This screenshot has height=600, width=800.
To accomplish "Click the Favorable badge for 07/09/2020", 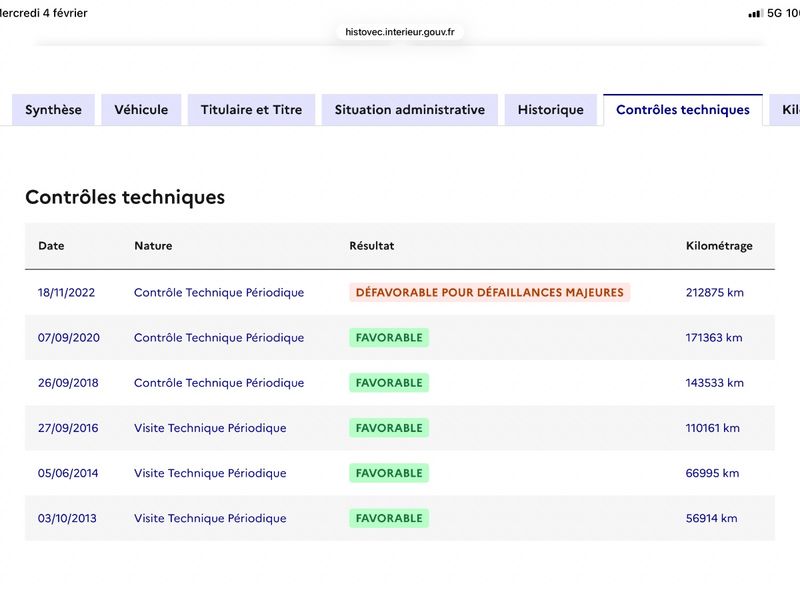I will coord(389,338).
